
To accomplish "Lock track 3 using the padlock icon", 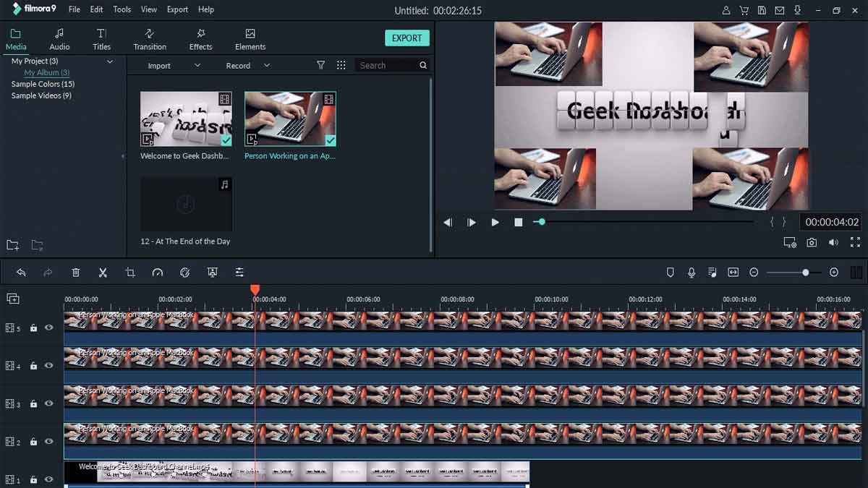I will (x=33, y=403).
